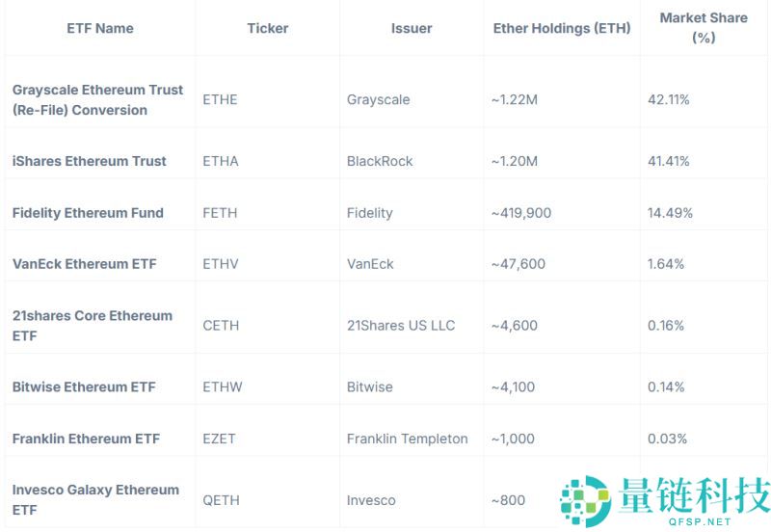
Task: Click the ETF Name column header
Action: pyautogui.click(x=100, y=28)
